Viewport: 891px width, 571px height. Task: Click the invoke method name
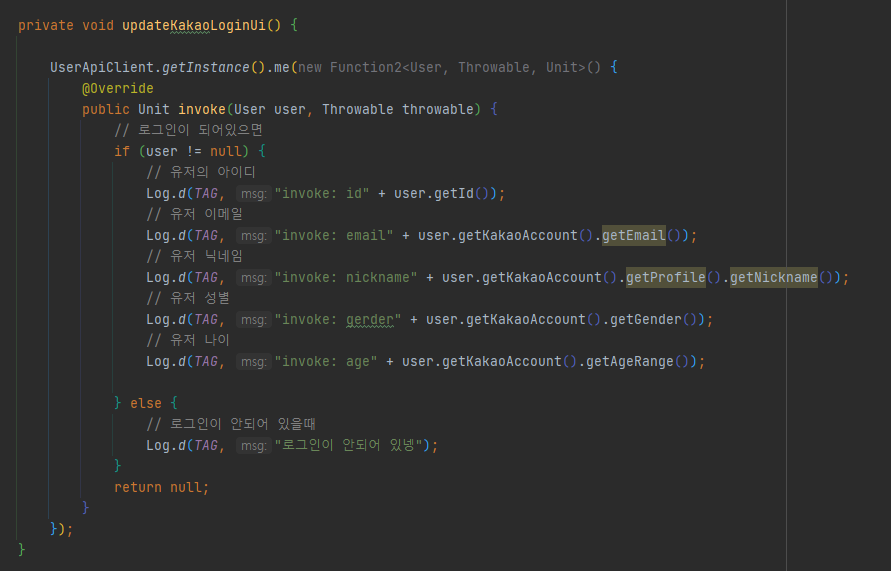click(x=202, y=110)
